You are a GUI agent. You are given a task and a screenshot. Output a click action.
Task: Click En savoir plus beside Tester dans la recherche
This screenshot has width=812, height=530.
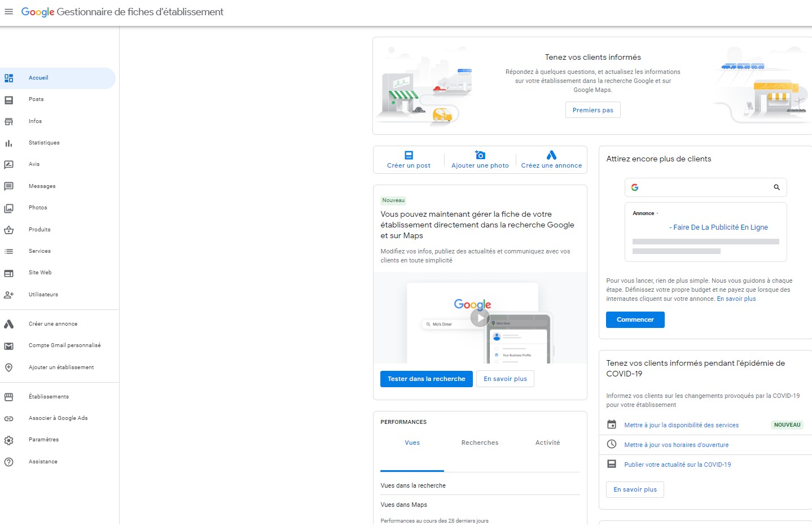[505, 379]
